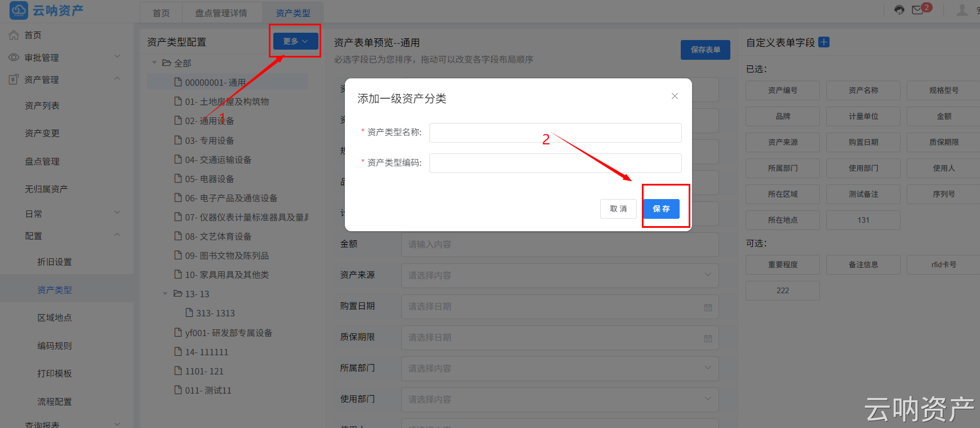Switch to the 首页 tab
Viewport: 980px width, 428px height.
(161, 13)
